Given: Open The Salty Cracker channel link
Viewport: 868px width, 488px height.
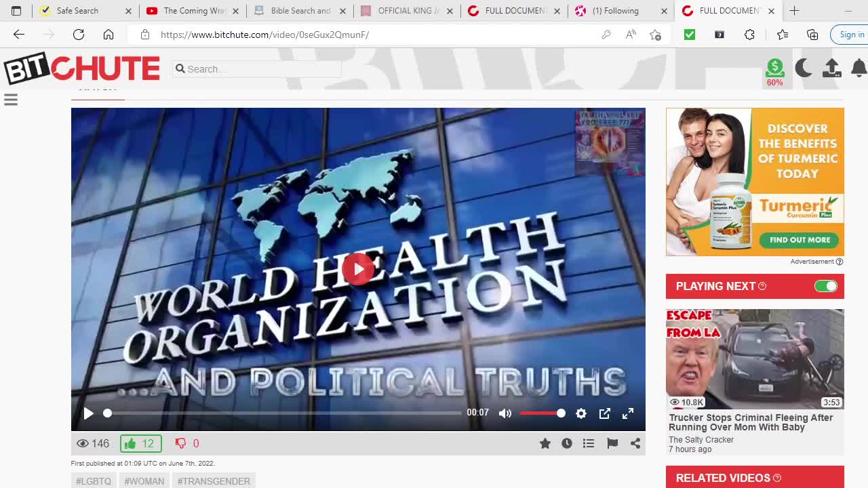Looking at the screenshot, I should [701, 440].
